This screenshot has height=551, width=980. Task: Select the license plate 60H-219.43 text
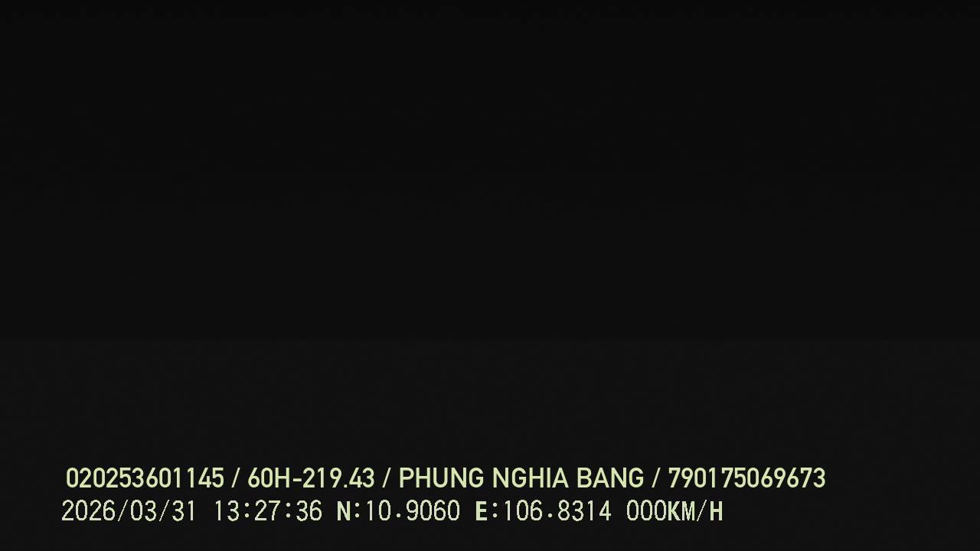311,478
